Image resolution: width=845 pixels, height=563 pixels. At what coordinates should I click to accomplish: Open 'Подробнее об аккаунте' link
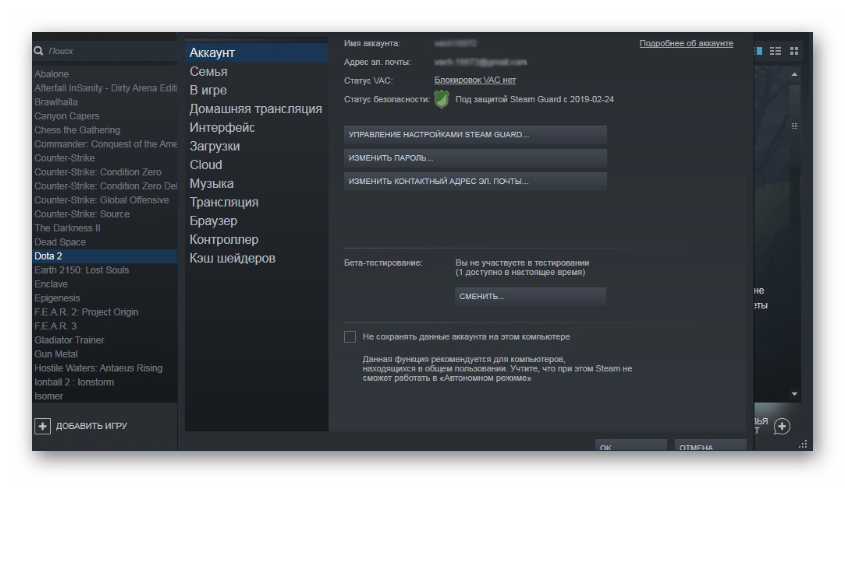686,44
